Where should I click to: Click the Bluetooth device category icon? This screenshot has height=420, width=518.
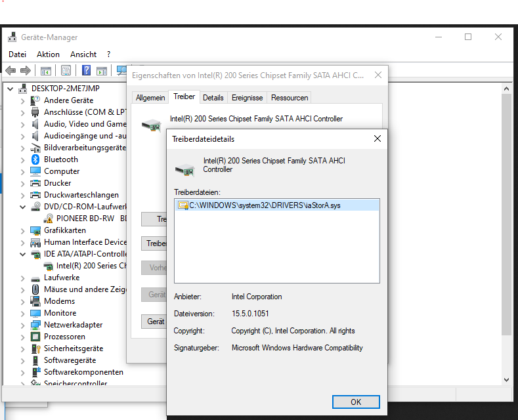click(35, 159)
